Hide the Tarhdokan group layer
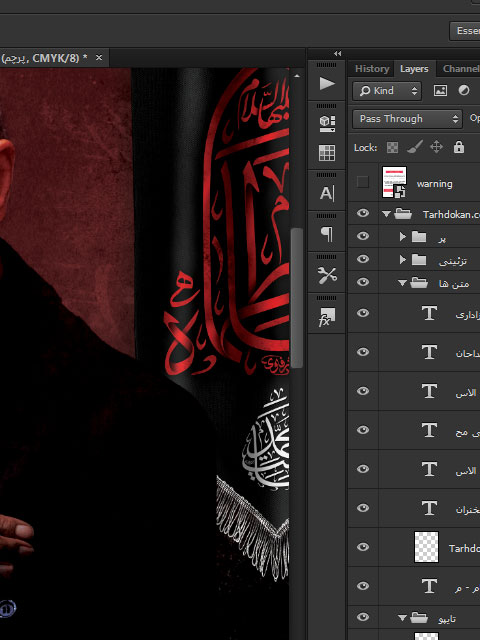The height and width of the screenshot is (640, 480). click(363, 213)
